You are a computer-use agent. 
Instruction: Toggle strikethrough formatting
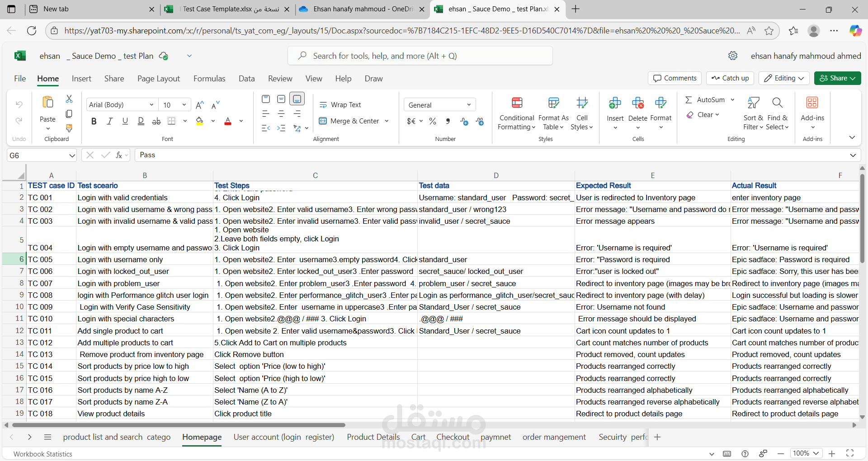(x=156, y=121)
